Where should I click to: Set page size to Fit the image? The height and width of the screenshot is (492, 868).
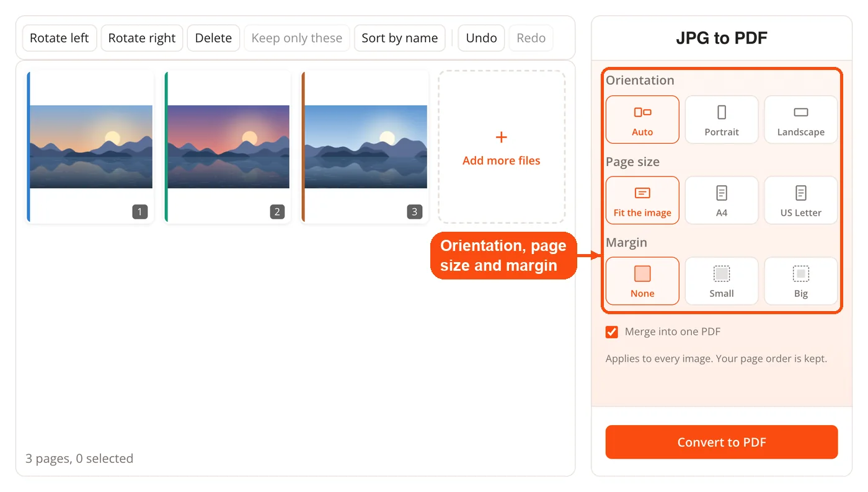click(x=642, y=200)
